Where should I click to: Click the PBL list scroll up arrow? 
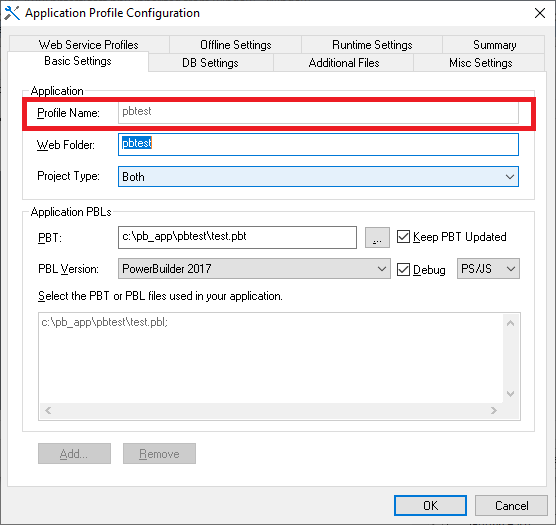click(x=511, y=323)
